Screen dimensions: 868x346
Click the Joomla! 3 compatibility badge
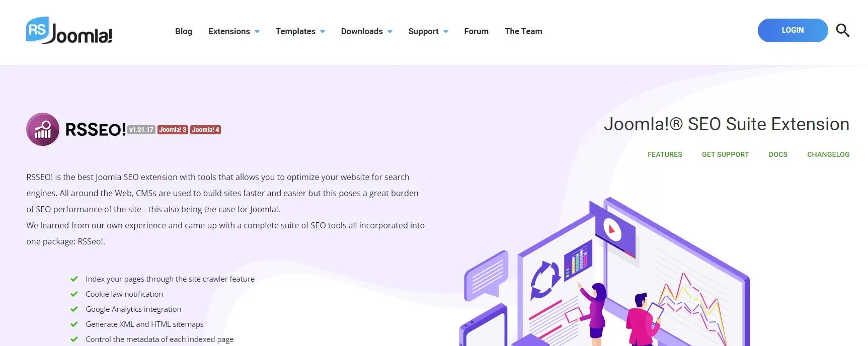pyautogui.click(x=173, y=130)
